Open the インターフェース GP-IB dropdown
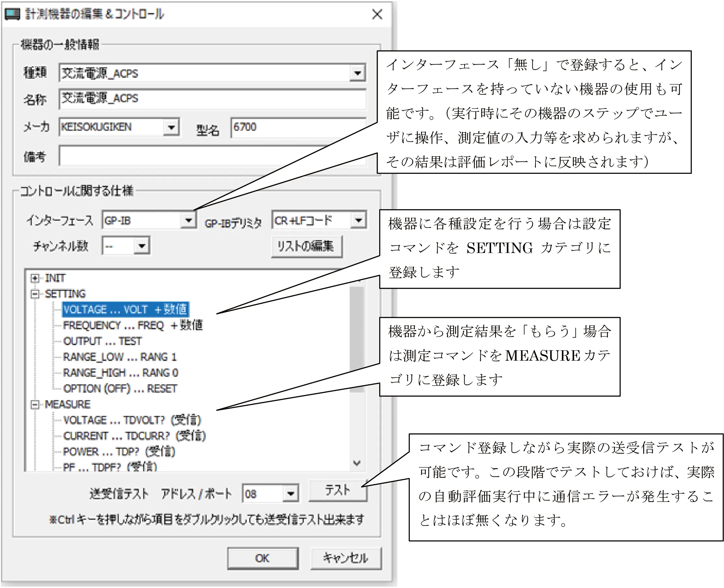Image resolution: width=724 pixels, height=588 pixels. pos(188,221)
